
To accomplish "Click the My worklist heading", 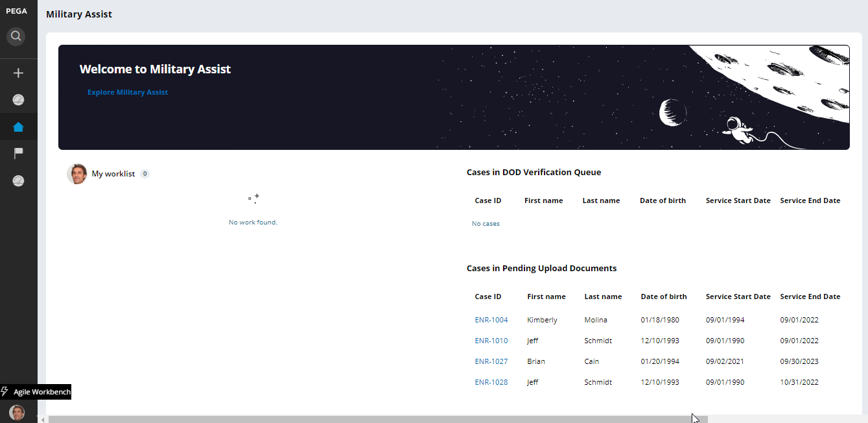I will (x=113, y=174).
